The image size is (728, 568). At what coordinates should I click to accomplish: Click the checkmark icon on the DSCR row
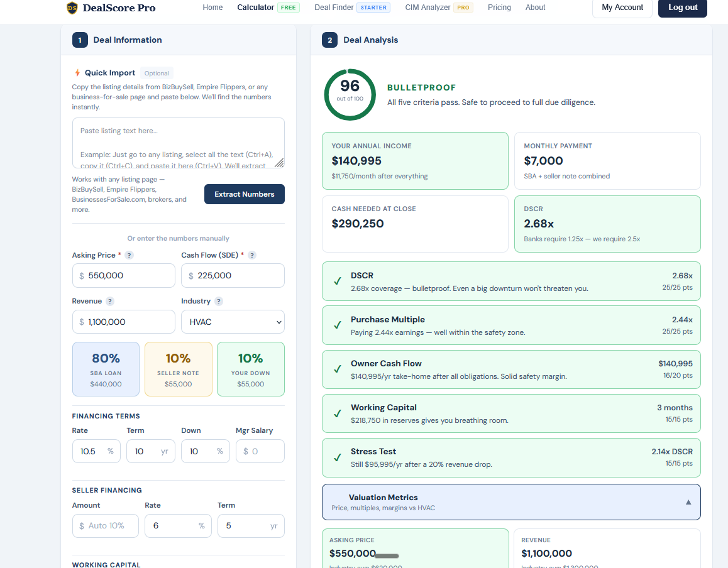pos(338,280)
